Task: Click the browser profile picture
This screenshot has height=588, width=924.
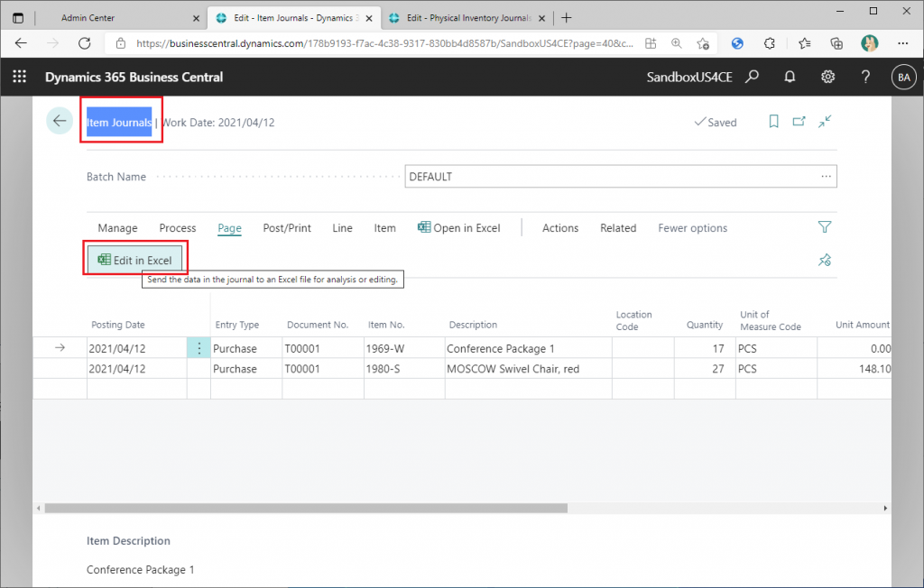Action: tap(869, 43)
